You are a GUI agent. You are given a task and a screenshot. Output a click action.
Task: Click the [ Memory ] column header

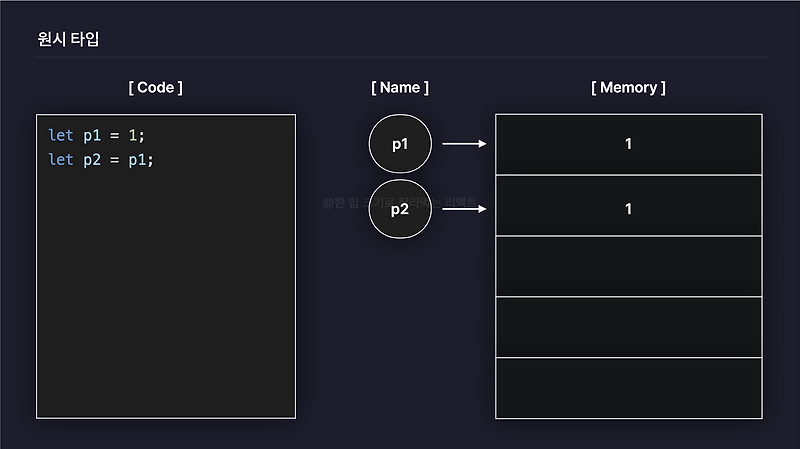click(x=628, y=87)
